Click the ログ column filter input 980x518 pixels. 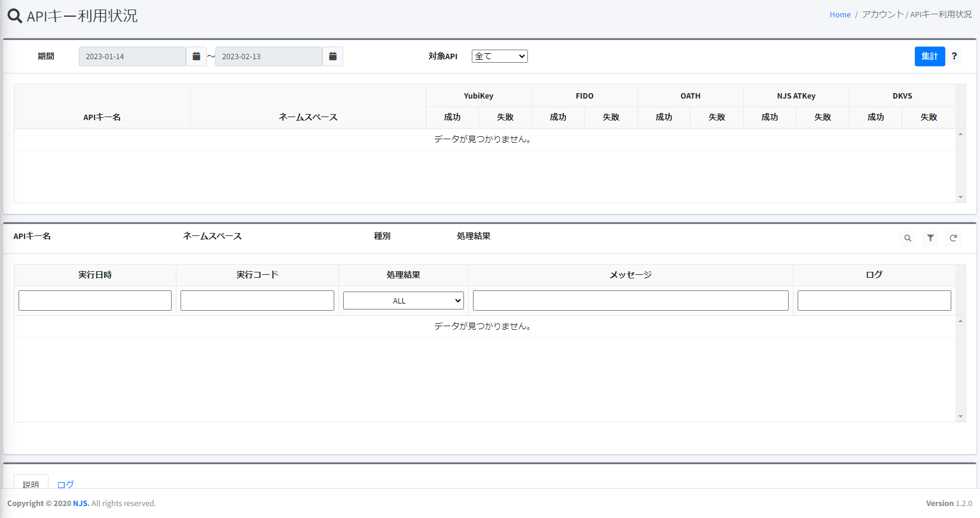click(874, 301)
